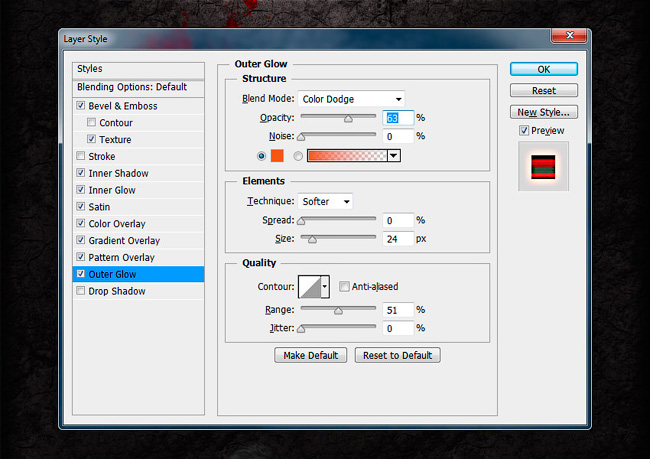Enable the Drop Shadow checkbox
This screenshot has height=459, width=650.
pyautogui.click(x=81, y=291)
